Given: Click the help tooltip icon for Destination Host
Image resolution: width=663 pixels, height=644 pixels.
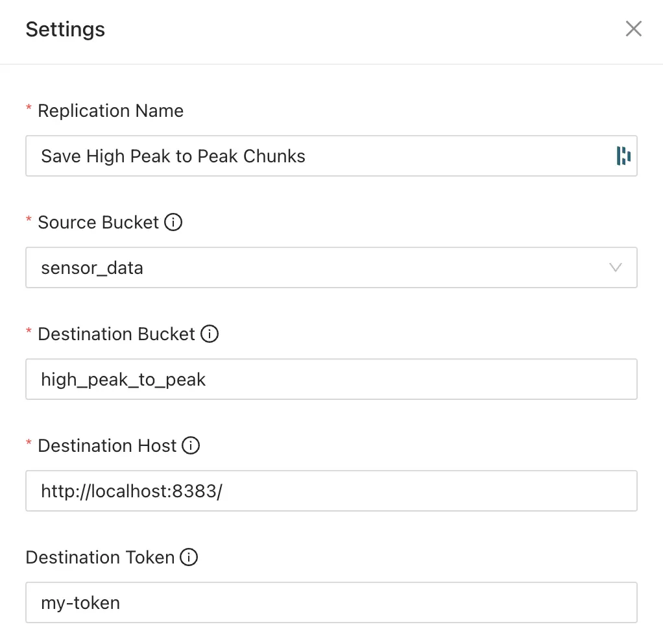Looking at the screenshot, I should (x=190, y=445).
